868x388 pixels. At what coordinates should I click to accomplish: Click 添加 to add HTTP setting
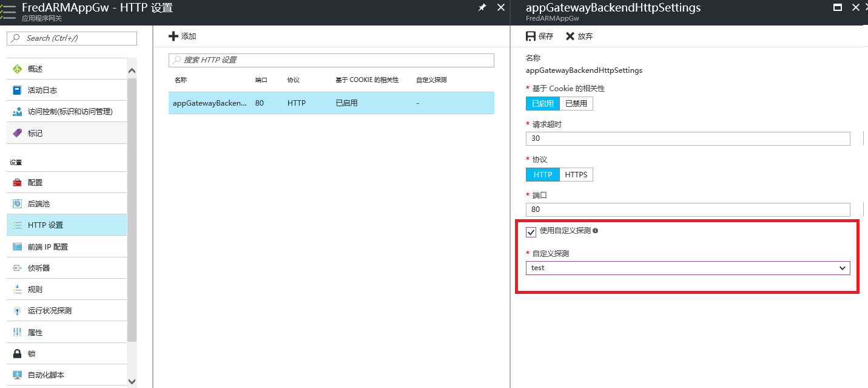183,36
